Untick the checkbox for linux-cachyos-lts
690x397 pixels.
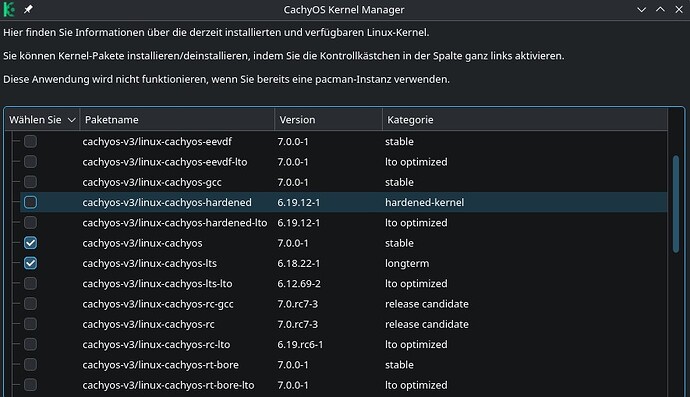pos(30,263)
